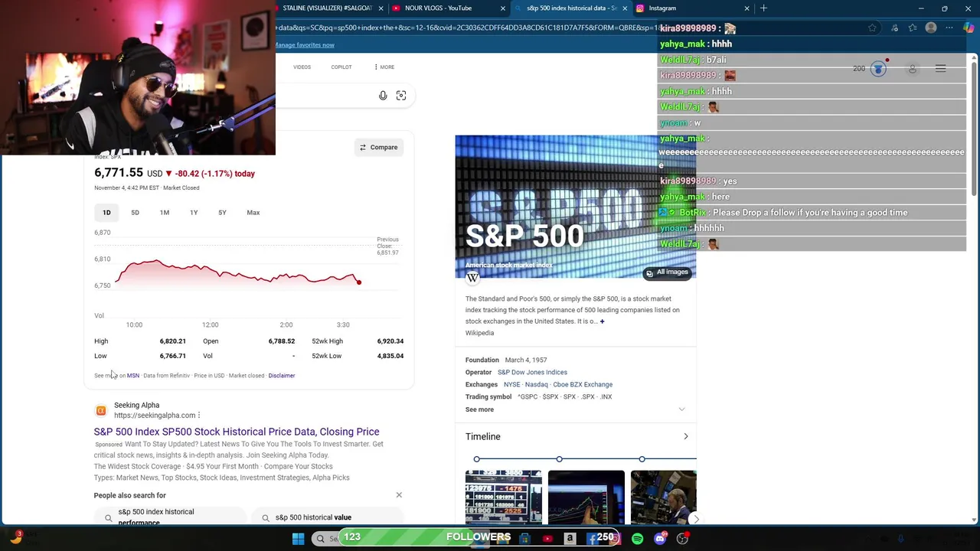980x551 pixels.
Task: Click next arrow on timeline thumbnails
Action: coord(695,520)
